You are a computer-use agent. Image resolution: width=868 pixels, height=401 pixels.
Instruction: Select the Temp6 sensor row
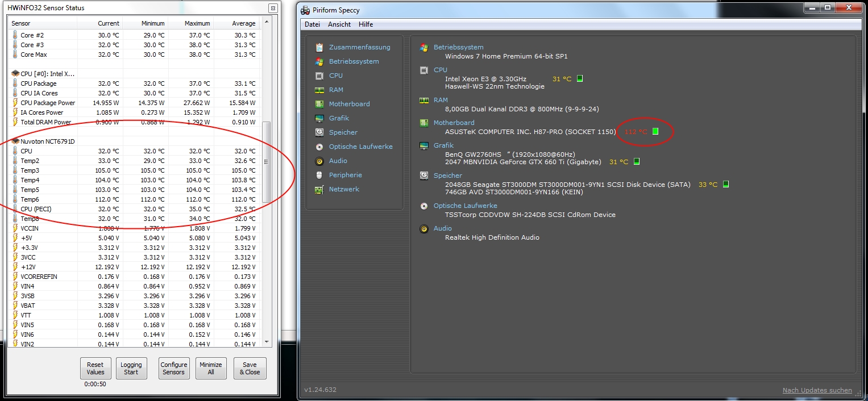tap(135, 199)
